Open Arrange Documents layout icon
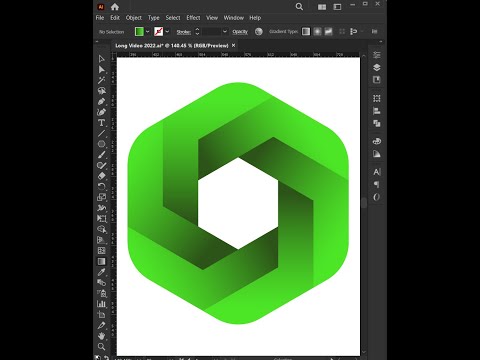 (322, 7)
